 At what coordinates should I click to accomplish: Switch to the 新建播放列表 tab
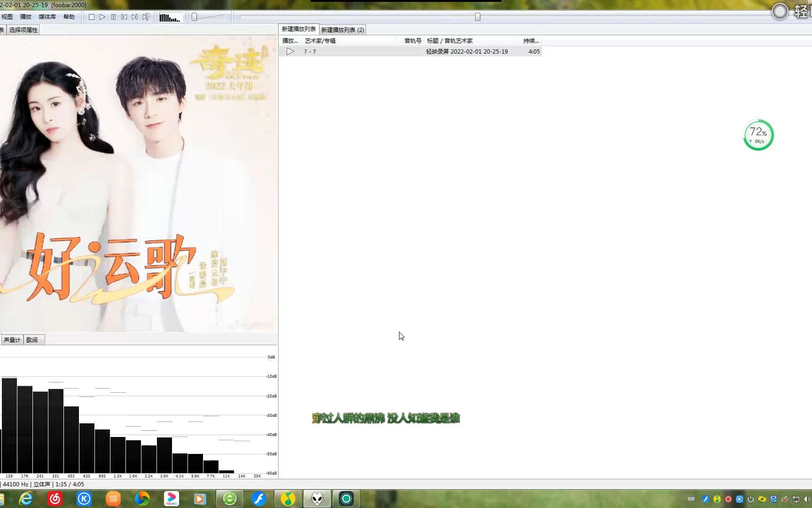(x=299, y=29)
